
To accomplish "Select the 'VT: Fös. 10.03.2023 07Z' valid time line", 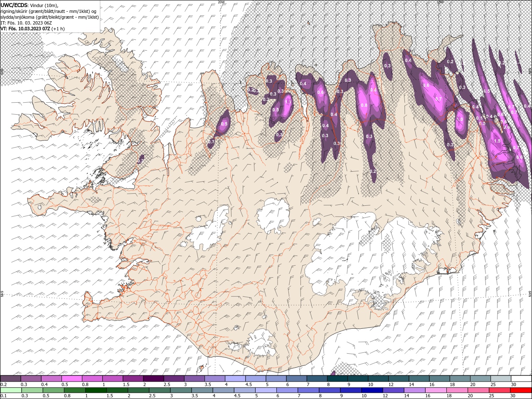I will click(x=26, y=29).
